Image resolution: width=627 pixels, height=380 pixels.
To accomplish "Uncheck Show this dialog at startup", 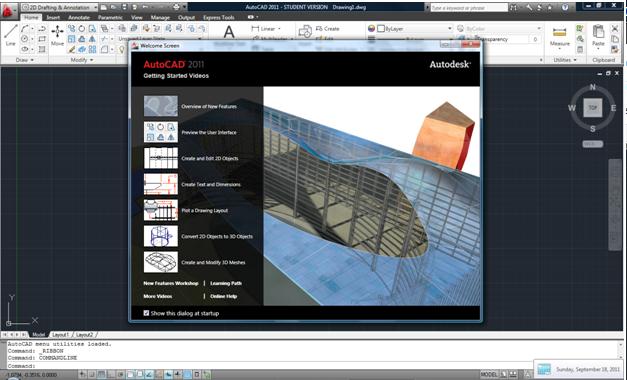I will point(146,313).
